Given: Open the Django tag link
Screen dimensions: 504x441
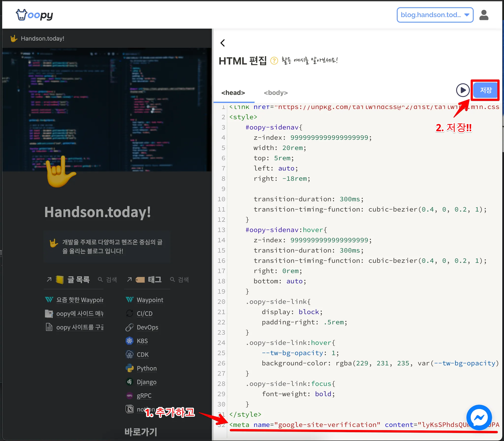Looking at the screenshot, I should coord(146,382).
